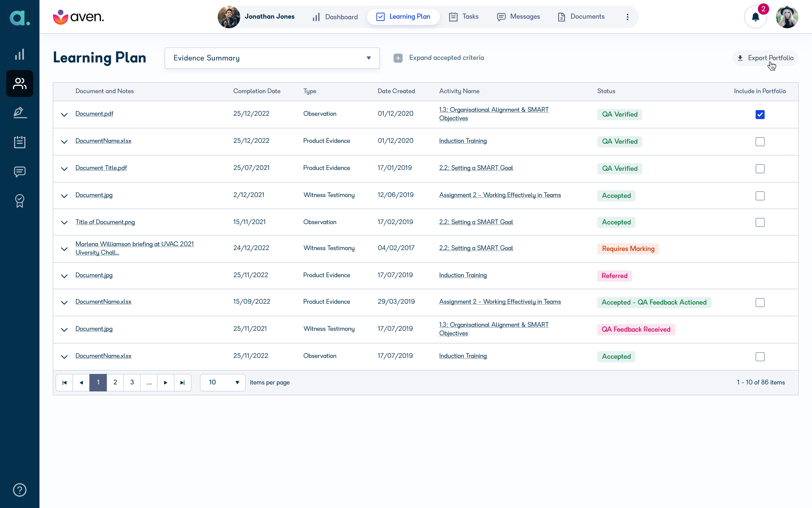This screenshot has height=508, width=812.
Task: Open the Document.pdf link
Action: [x=94, y=113]
